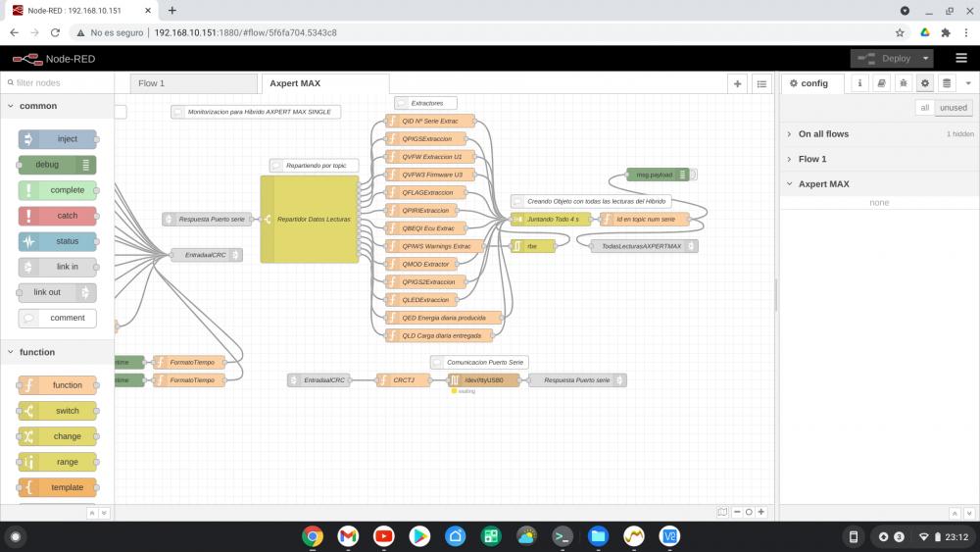Select the QID Nº Serie Extrac node

coord(430,121)
